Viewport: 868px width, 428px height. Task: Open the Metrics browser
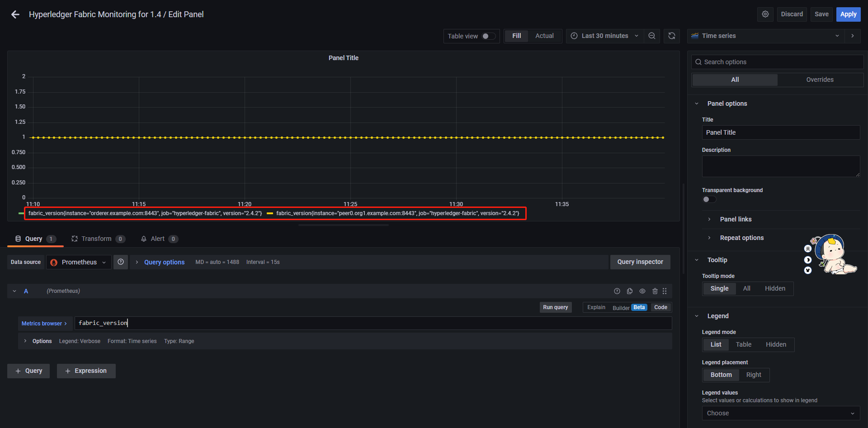pos(44,324)
